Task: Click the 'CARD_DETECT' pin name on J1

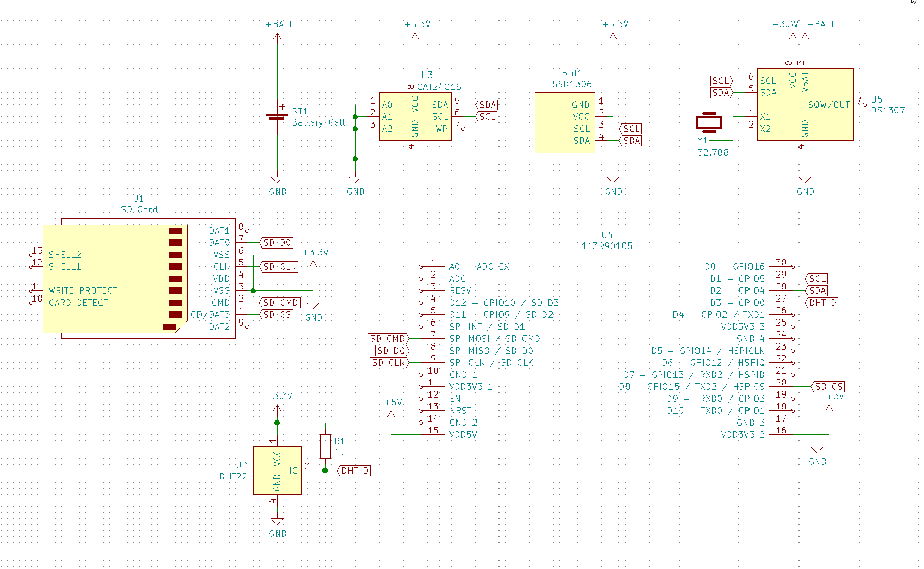Action: [79, 303]
